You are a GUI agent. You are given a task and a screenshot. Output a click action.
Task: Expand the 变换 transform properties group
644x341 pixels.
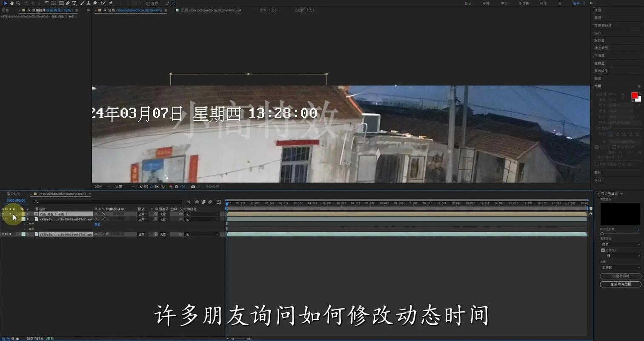(x=25, y=223)
